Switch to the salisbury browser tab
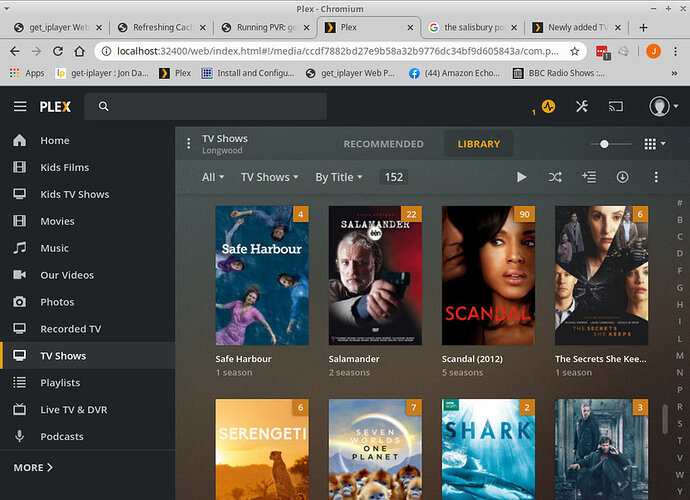The width and height of the screenshot is (690, 500). (x=471, y=27)
